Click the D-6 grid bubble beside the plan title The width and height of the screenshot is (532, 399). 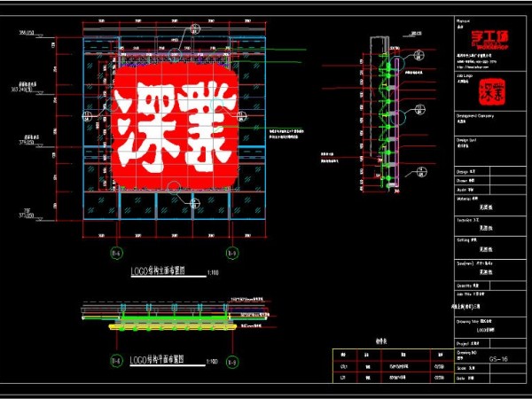coord(116,362)
